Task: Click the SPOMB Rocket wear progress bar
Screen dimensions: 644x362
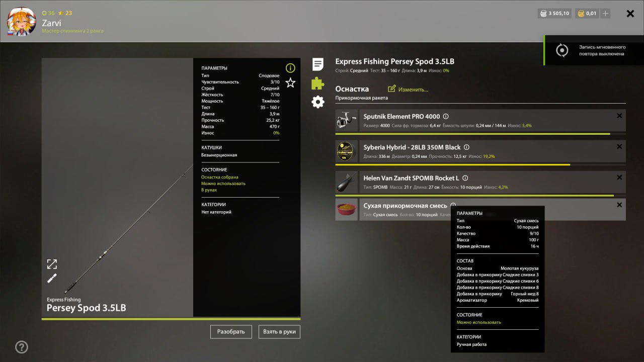Action: [x=480, y=195]
